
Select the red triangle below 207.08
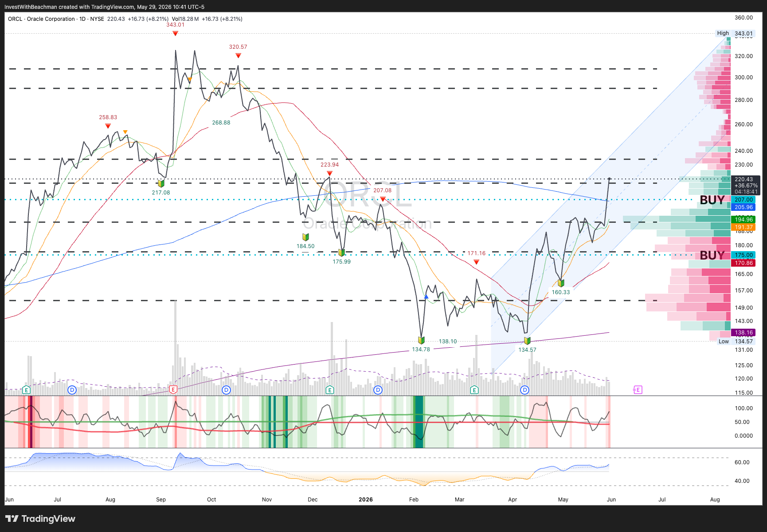(x=383, y=199)
